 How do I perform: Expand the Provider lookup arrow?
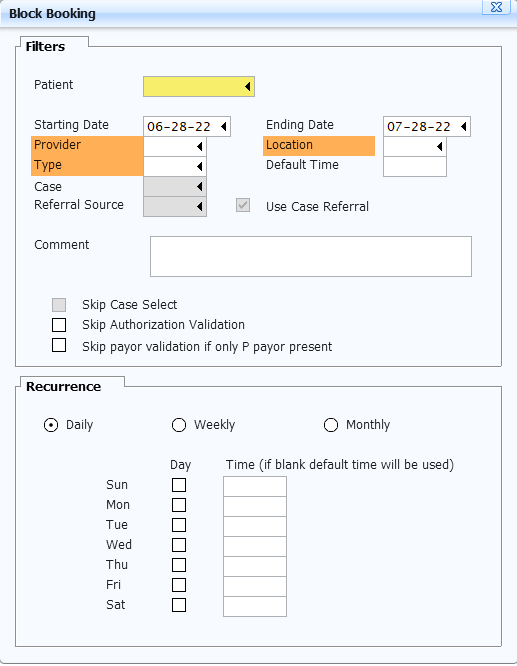coord(199,147)
